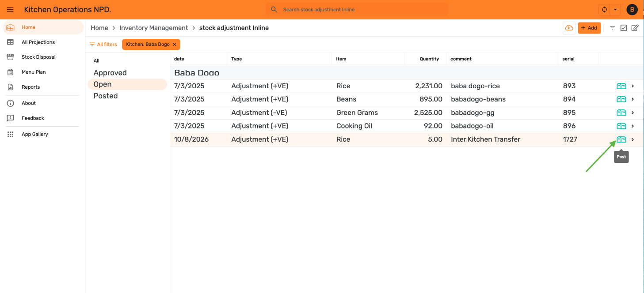The image size is (644, 293).
Task: Expand the dropdown arrow next to sync
Action: 615,9
